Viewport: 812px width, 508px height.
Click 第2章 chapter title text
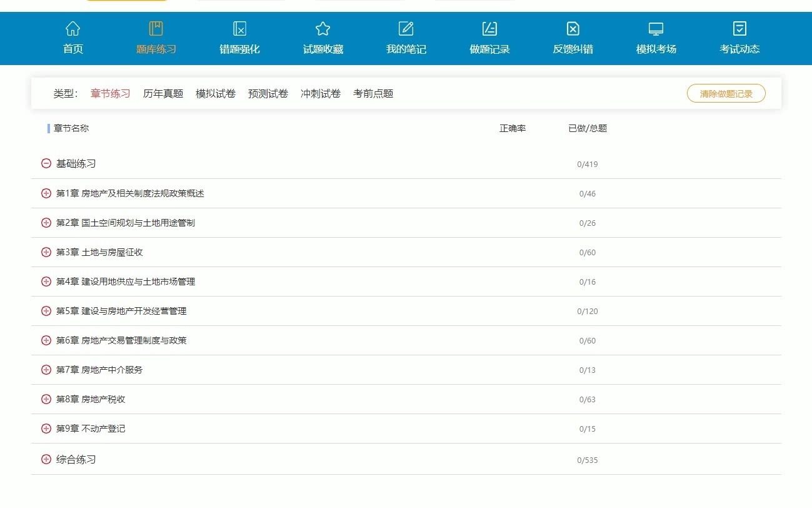(126, 223)
